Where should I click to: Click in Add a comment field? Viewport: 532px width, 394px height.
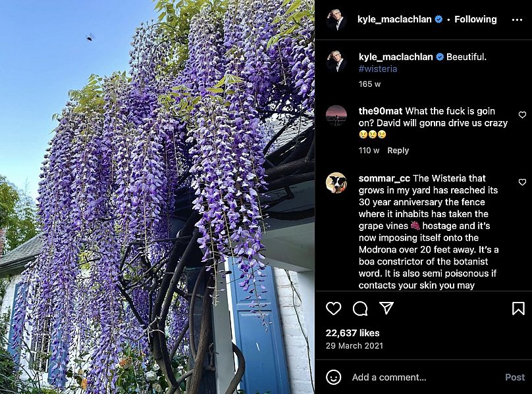coord(424,378)
